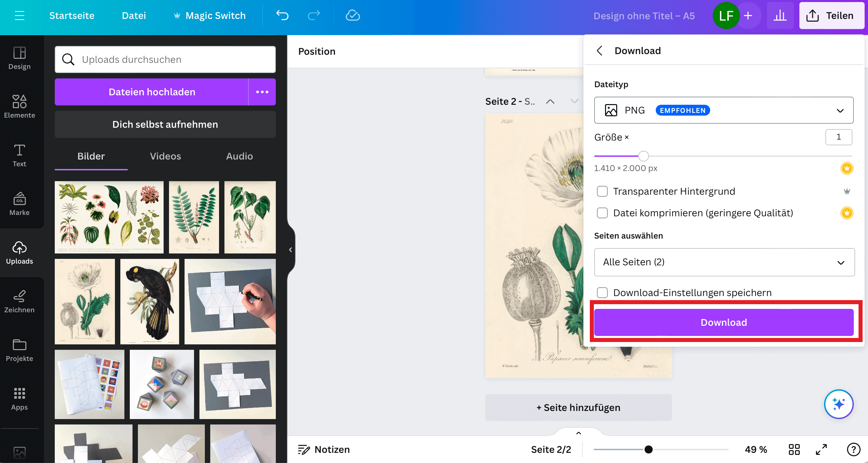Open the help question mark
Image resolution: width=868 pixels, height=463 pixels.
(853, 449)
